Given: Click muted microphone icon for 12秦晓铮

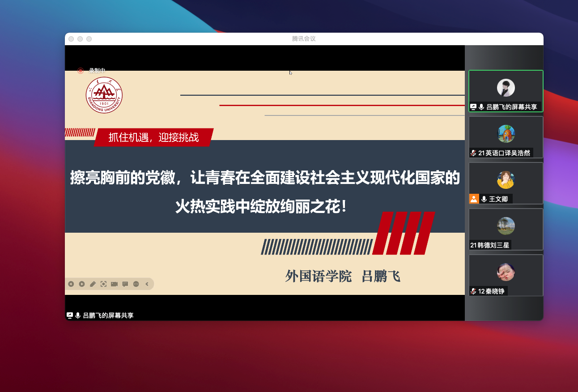Looking at the screenshot, I should point(473,291).
